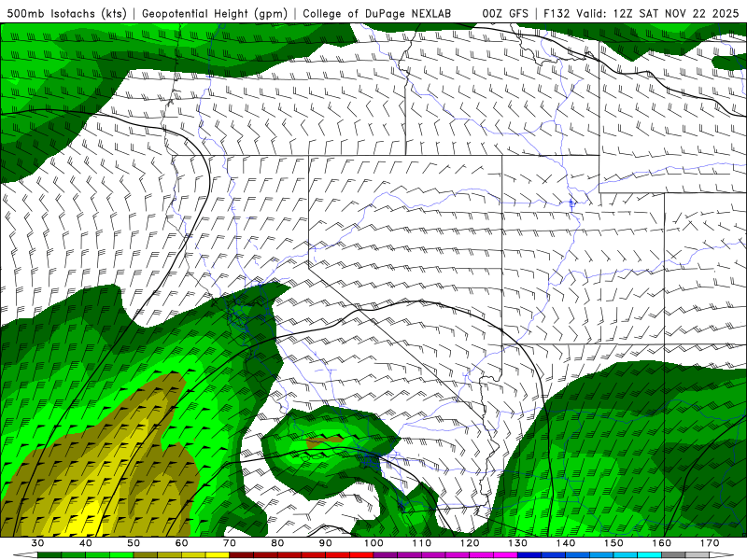Click the dark red swatch starting at 70
Screen dimensions: 747x560
242,555
